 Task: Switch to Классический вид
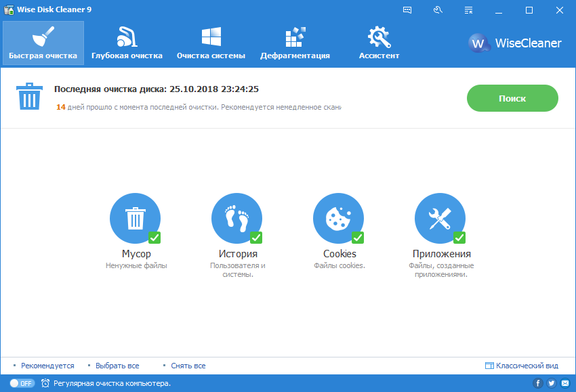(522, 366)
